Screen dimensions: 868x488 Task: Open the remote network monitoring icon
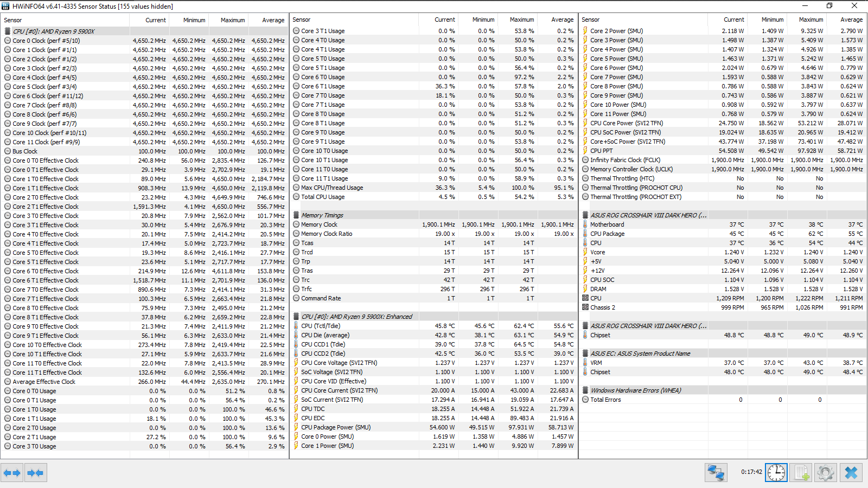pyautogui.click(x=716, y=473)
